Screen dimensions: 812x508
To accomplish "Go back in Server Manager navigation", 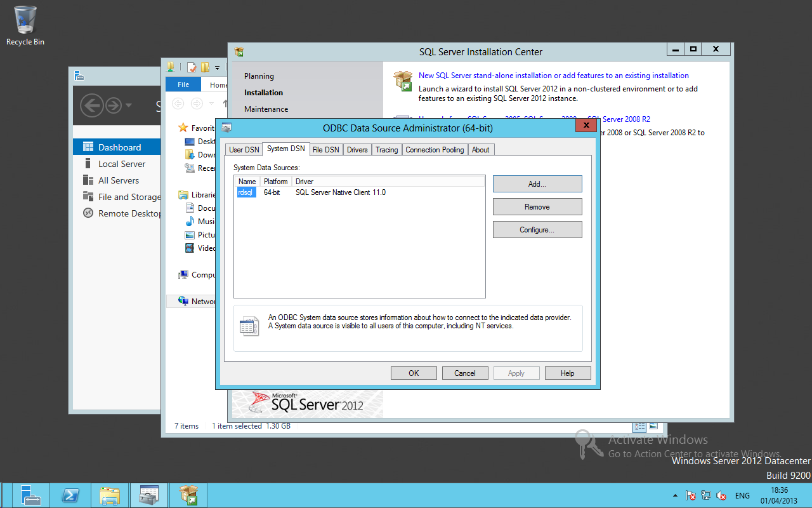I will pos(92,105).
